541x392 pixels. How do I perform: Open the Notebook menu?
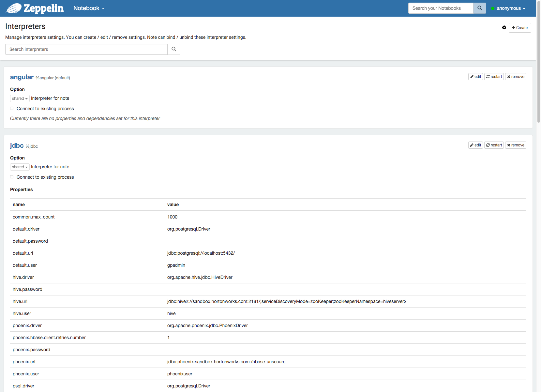tap(88, 8)
